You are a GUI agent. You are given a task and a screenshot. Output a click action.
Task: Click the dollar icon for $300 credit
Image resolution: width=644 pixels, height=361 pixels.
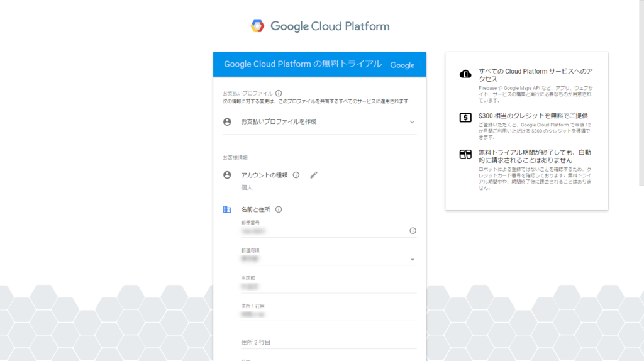tap(465, 118)
